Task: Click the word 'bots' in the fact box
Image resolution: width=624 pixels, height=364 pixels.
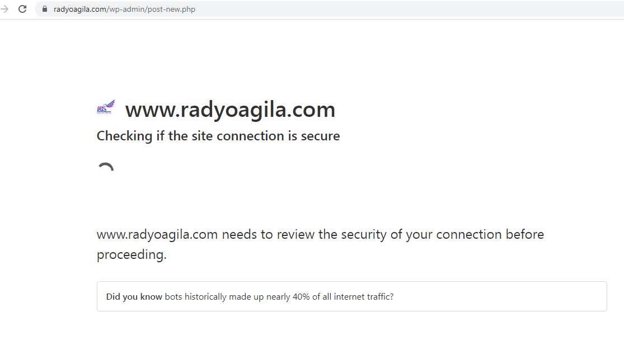Action: click(173, 297)
